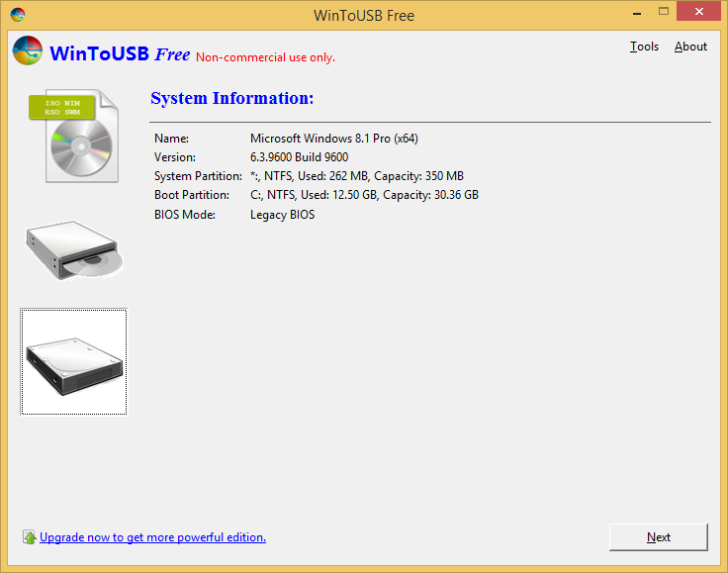Click the 'System Partition:' label
Screen dimensions: 728x573
(198, 176)
